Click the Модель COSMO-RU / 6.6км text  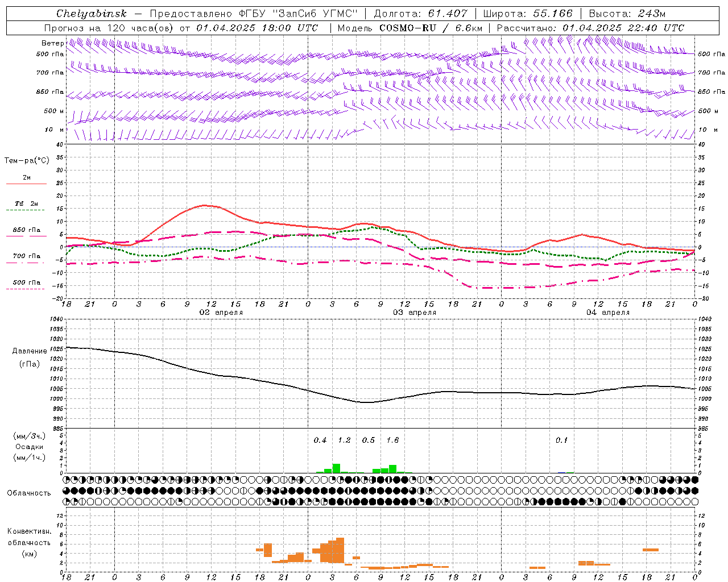tap(410, 28)
